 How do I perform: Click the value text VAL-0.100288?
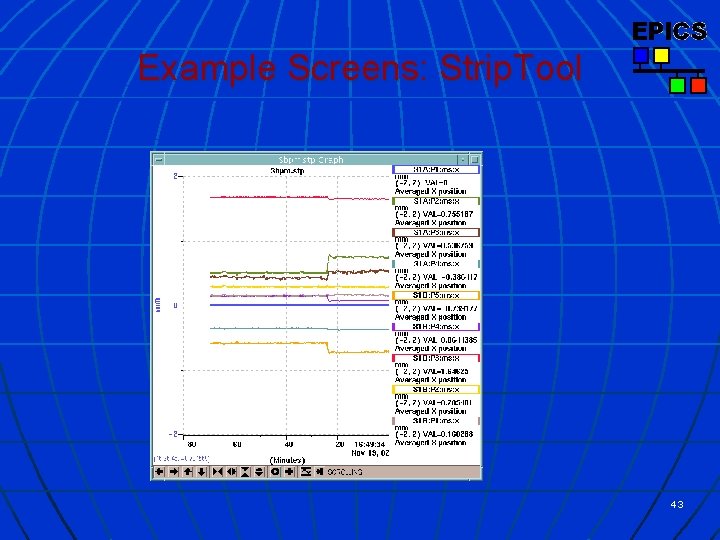[x=449, y=434]
